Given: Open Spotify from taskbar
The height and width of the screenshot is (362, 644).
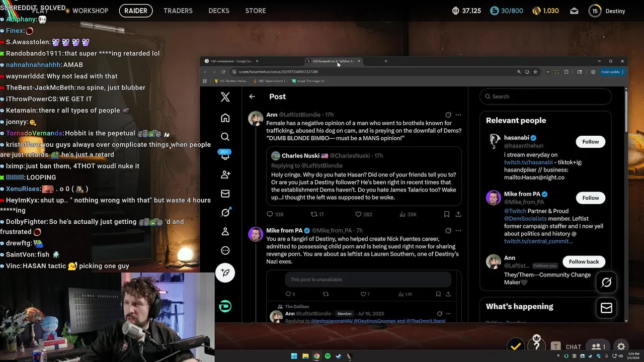Looking at the screenshot, I should tap(328, 356).
